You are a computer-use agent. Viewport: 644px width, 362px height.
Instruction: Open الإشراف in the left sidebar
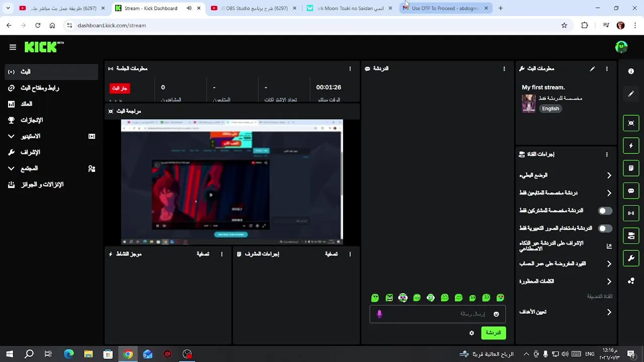[x=51, y=152]
